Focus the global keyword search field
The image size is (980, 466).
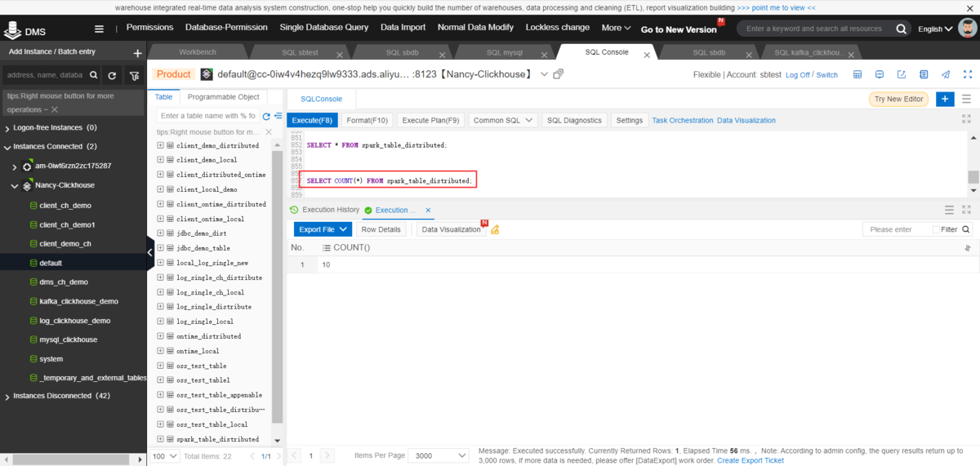[814, 29]
